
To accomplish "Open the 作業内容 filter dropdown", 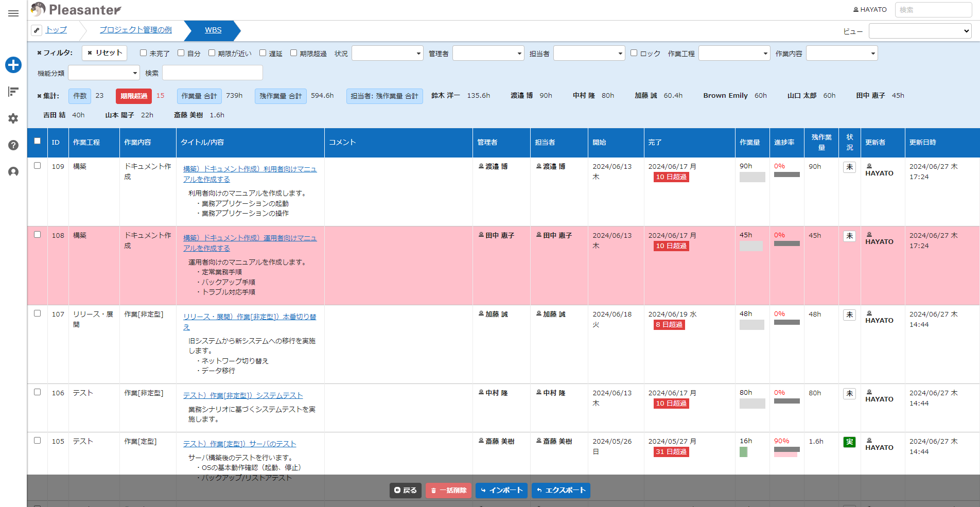I will [x=842, y=53].
